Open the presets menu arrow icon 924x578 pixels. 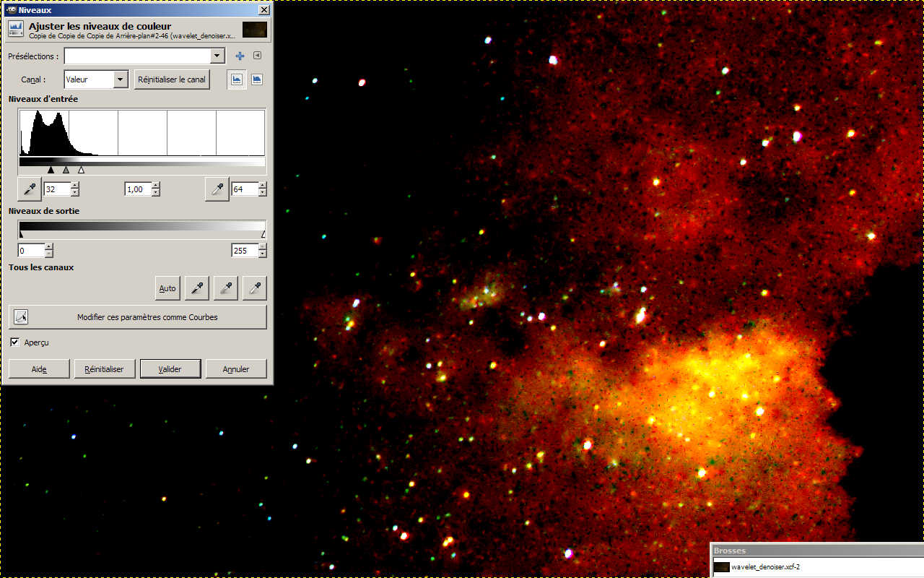(257, 56)
